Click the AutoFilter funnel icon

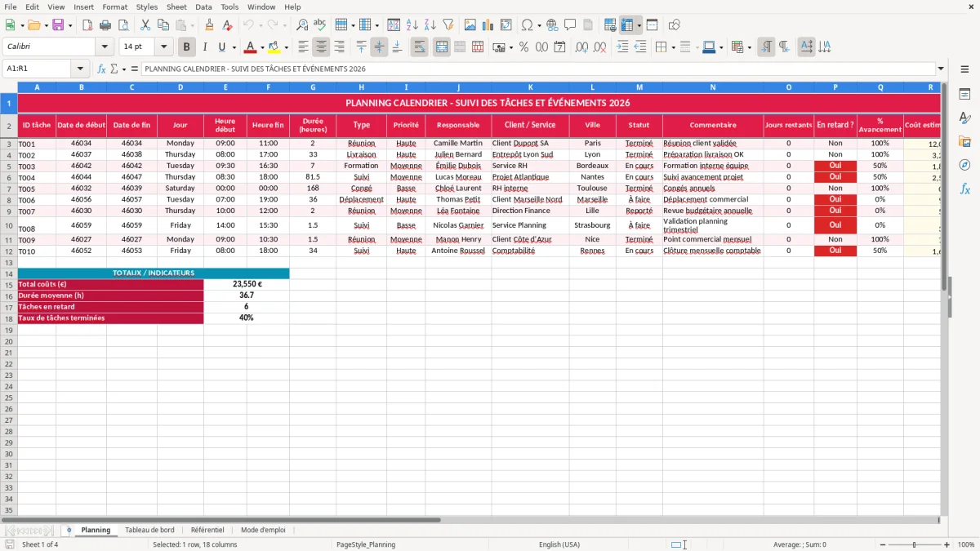448,25
